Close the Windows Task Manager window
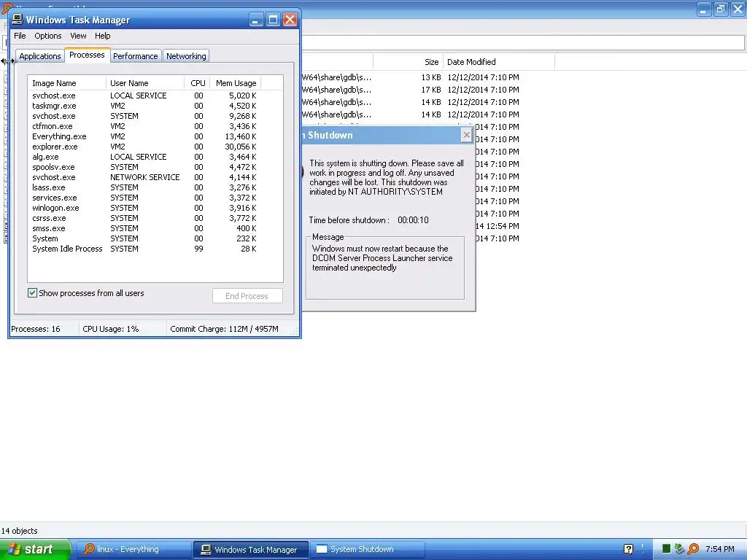Viewport: 747px width, 560px height. [x=290, y=20]
